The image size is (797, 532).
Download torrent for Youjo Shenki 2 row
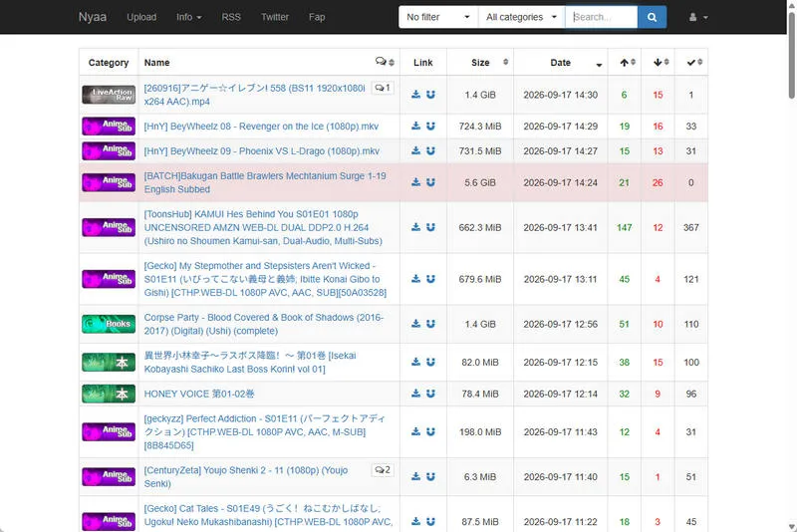tap(415, 476)
